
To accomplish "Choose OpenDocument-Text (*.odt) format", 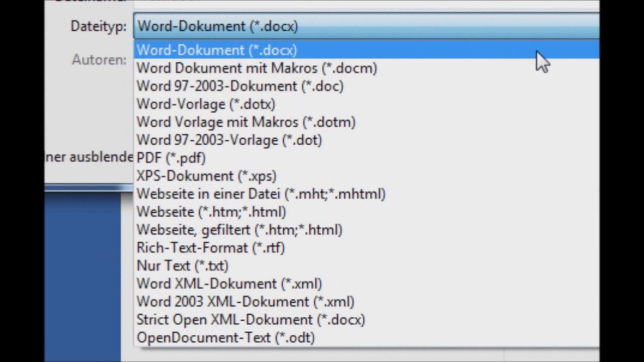I will point(366,337).
